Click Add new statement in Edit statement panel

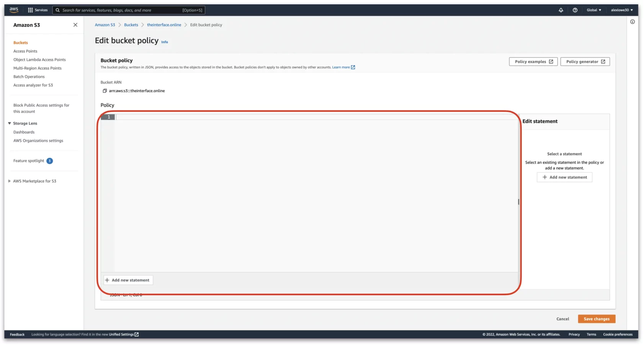click(x=564, y=177)
